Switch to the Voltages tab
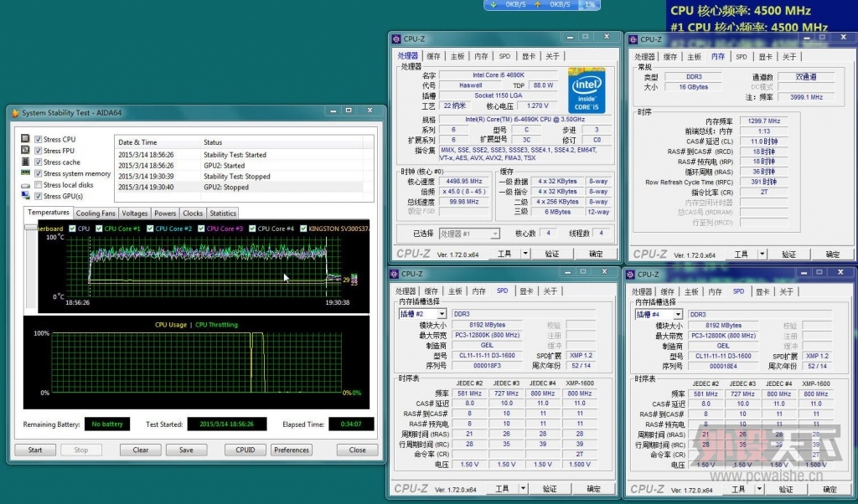The width and height of the screenshot is (858, 504). [x=135, y=213]
